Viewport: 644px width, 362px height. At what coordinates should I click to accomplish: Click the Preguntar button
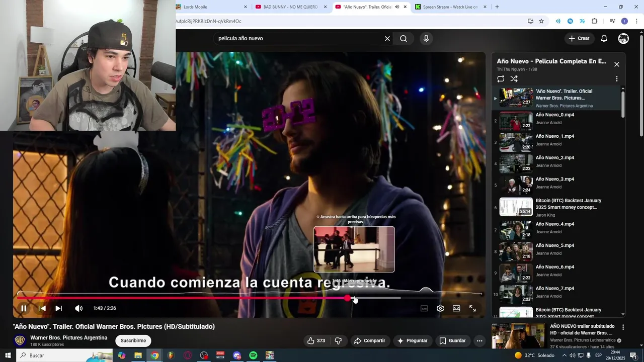click(x=412, y=341)
